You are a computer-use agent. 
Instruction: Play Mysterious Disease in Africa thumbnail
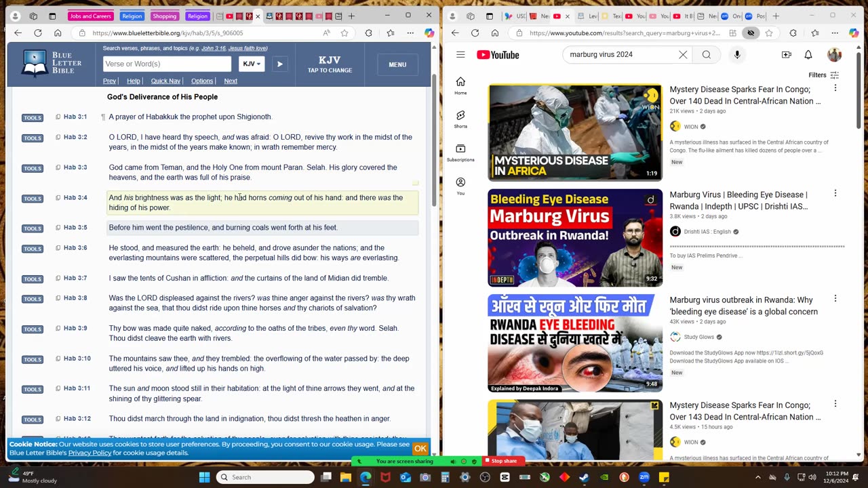tap(575, 132)
